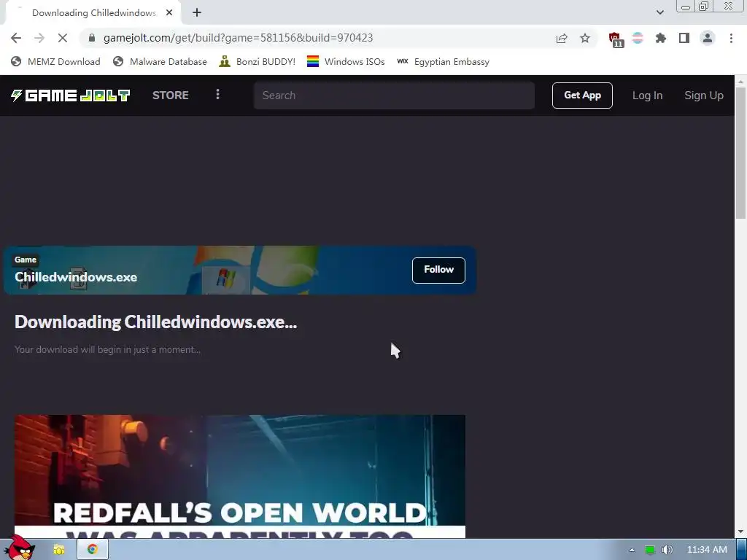Close the Downloading Chilledwindows tab

tap(169, 13)
